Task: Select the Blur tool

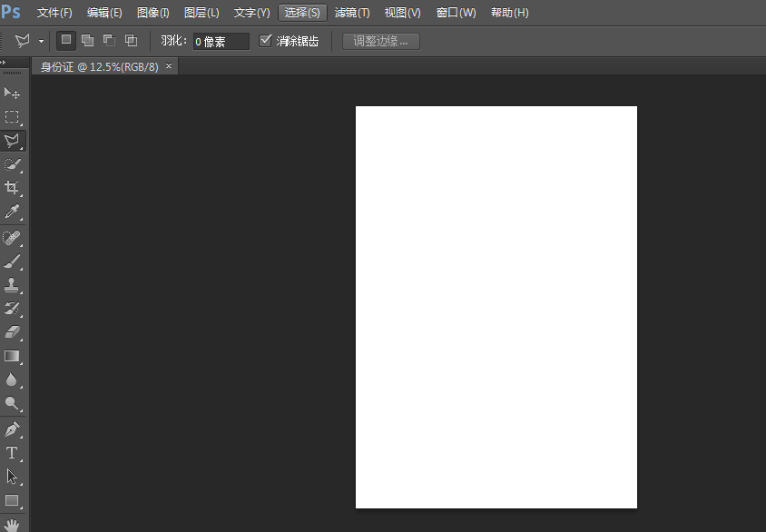Action: 12,379
